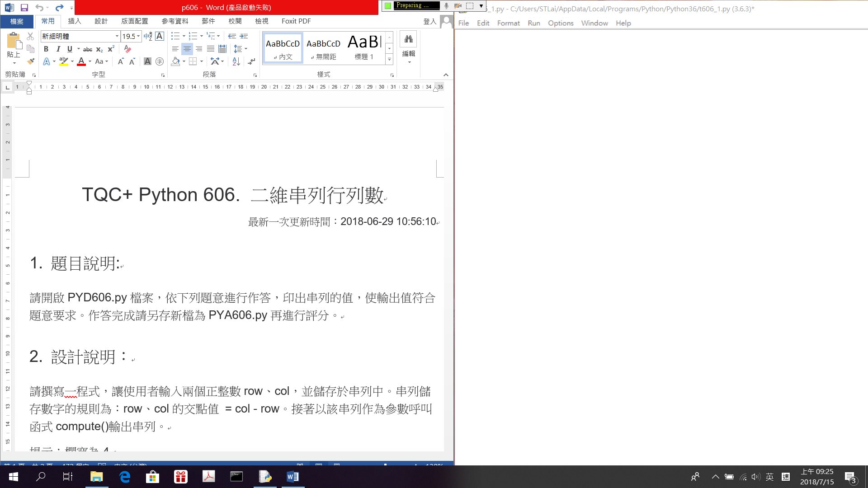
Task: Open the File menu in IDLE editor
Action: pyautogui.click(x=463, y=23)
